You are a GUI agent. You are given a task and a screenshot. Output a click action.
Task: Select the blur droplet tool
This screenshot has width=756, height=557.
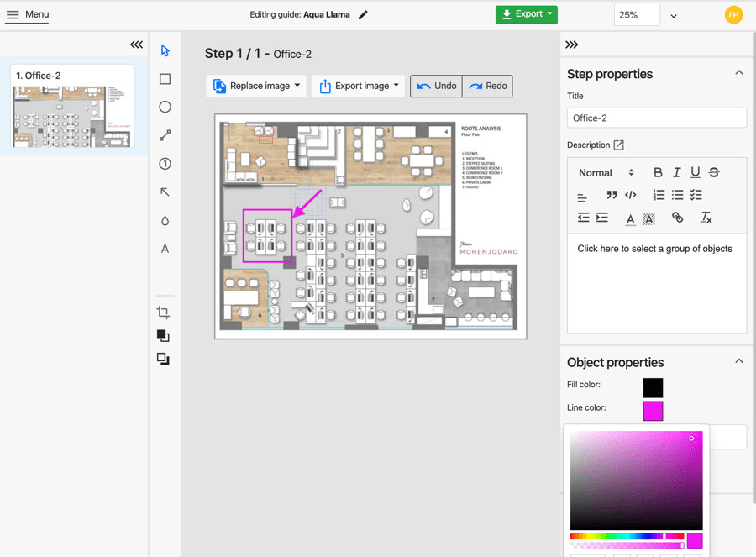tap(165, 221)
